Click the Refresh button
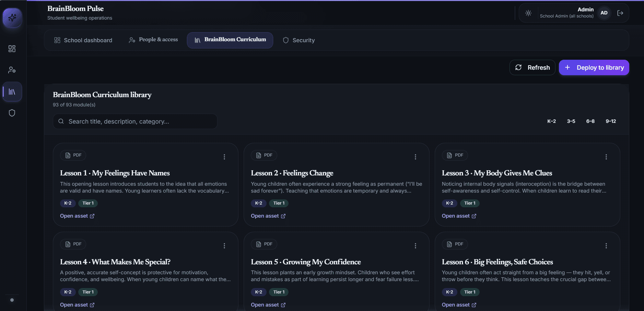The height and width of the screenshot is (311, 644). (x=532, y=68)
